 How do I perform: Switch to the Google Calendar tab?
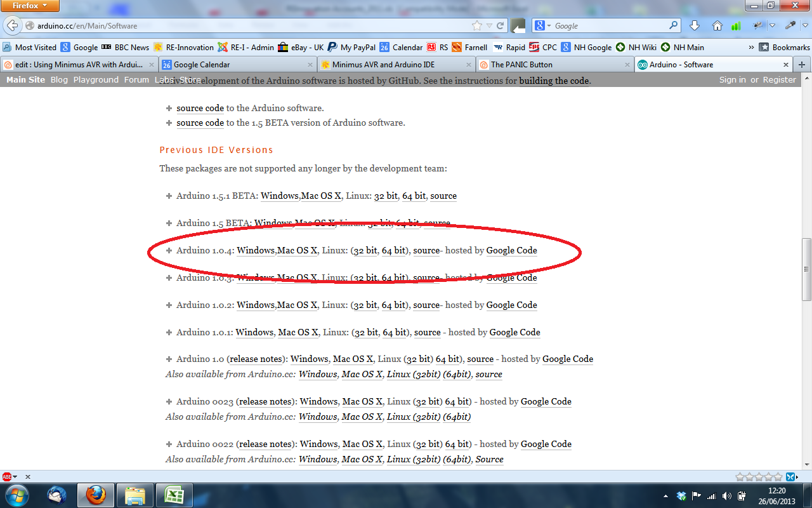click(237, 65)
